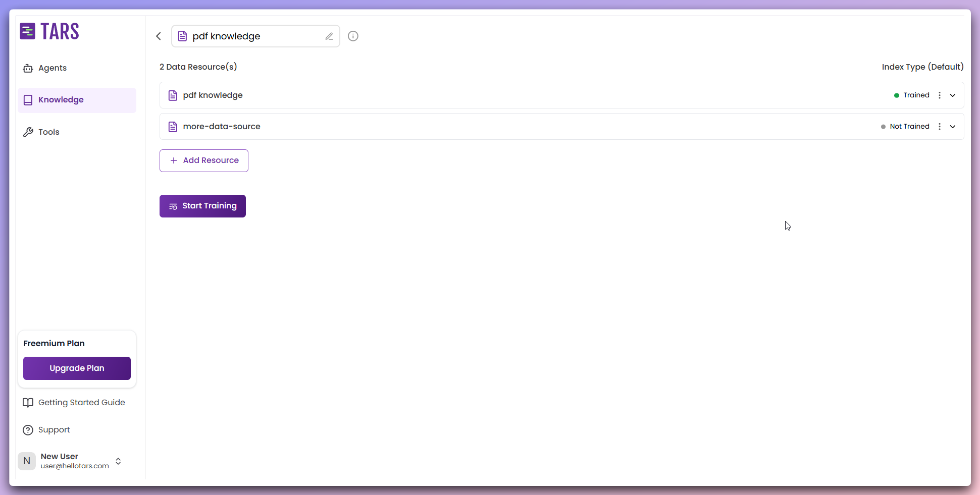Click the N user avatar
This screenshot has width=980, height=495.
point(27,461)
